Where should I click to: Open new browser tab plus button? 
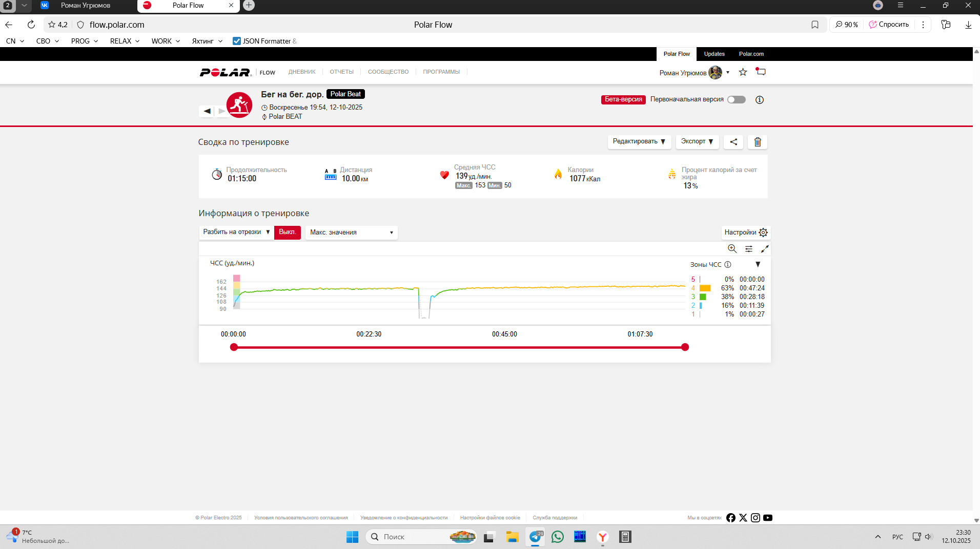click(x=249, y=5)
